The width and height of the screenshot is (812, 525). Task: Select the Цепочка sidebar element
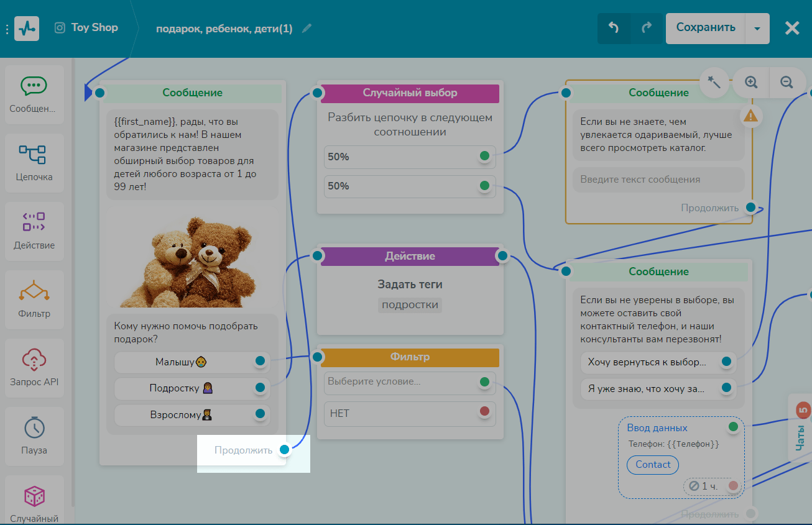pyautogui.click(x=34, y=162)
